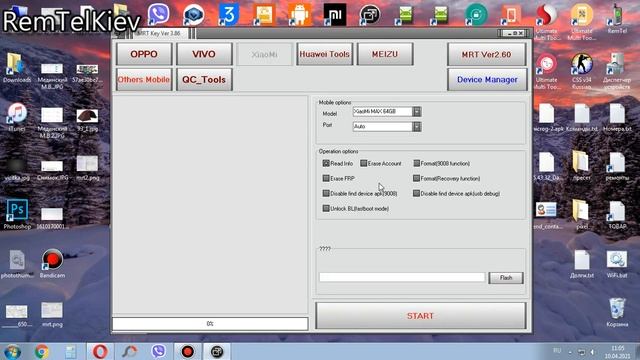The width and height of the screenshot is (640, 360).
Task: Enable Unlock BL(fastboot mode) checkbox
Action: [326, 209]
